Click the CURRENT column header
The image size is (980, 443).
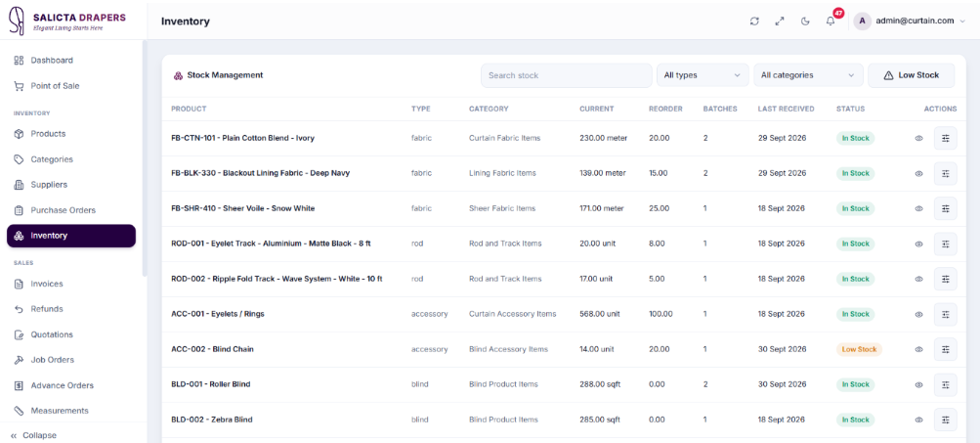(596, 109)
